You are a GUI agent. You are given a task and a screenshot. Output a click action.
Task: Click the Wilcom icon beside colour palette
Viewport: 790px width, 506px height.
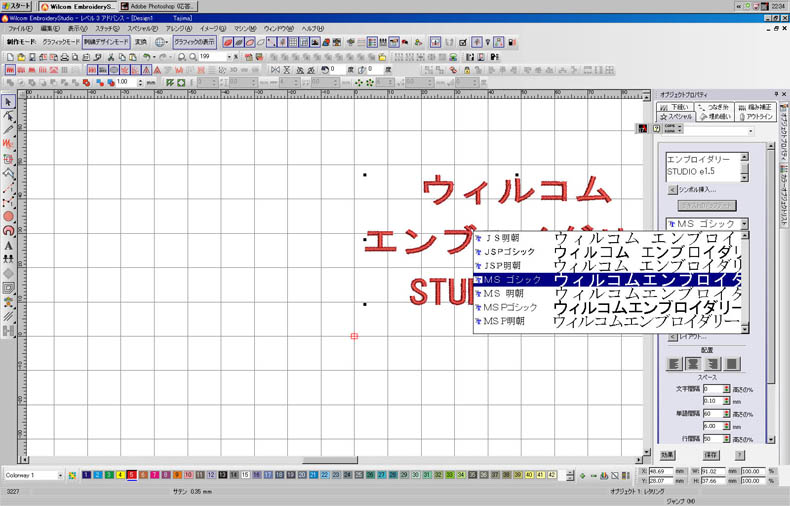point(73,475)
